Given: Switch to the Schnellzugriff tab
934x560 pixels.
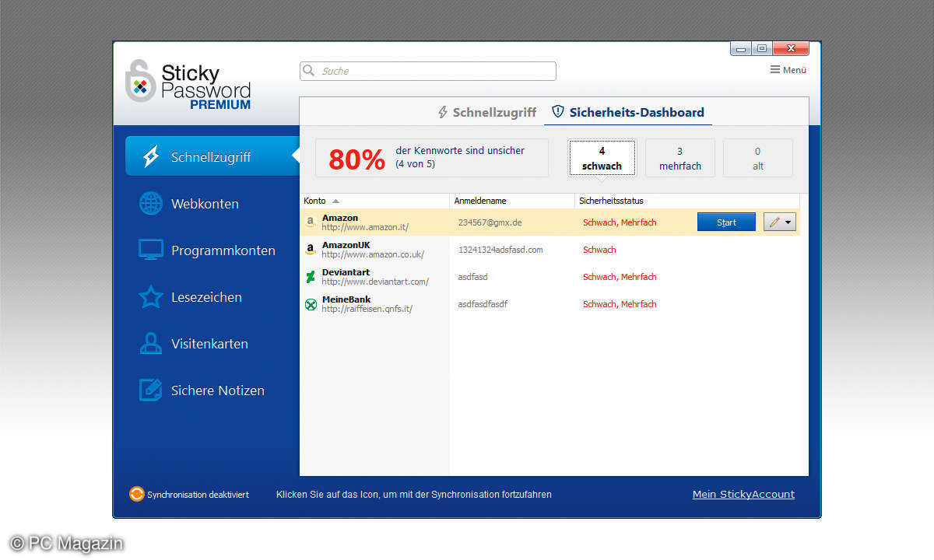Looking at the screenshot, I should pyautogui.click(x=486, y=112).
